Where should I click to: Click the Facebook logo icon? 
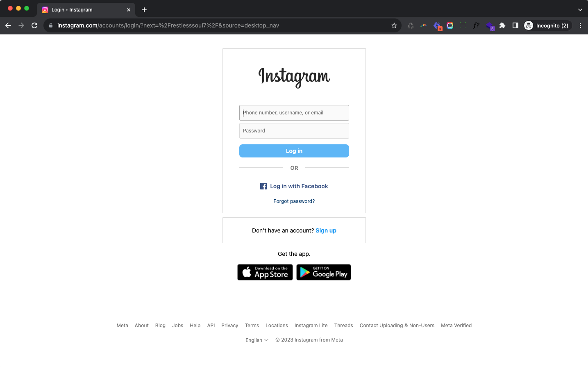click(x=263, y=186)
